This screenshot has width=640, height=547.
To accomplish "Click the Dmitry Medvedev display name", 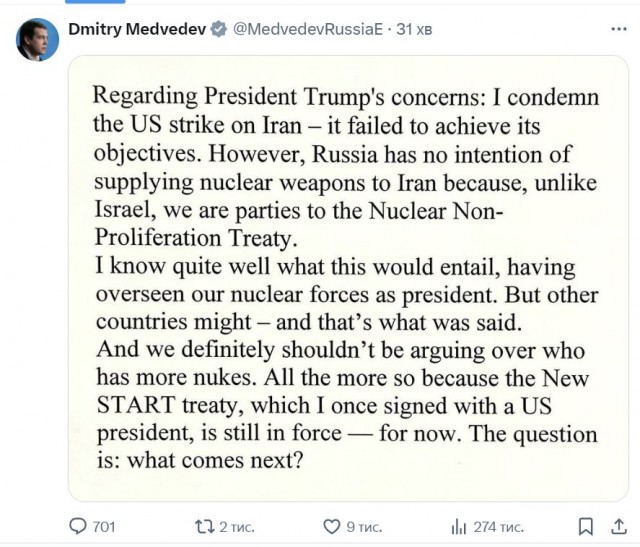I will coord(136,30).
